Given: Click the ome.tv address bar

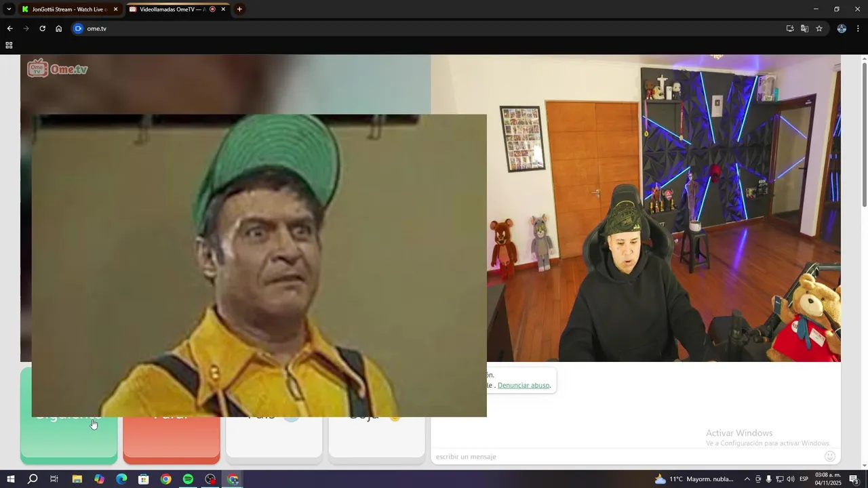Looking at the screenshot, I should [x=434, y=28].
